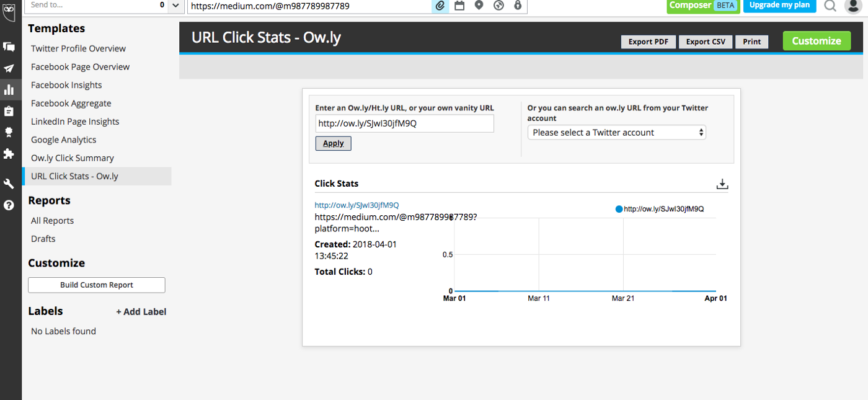Open the Help question-mark icon
The width and height of the screenshot is (868, 400).
(9, 205)
